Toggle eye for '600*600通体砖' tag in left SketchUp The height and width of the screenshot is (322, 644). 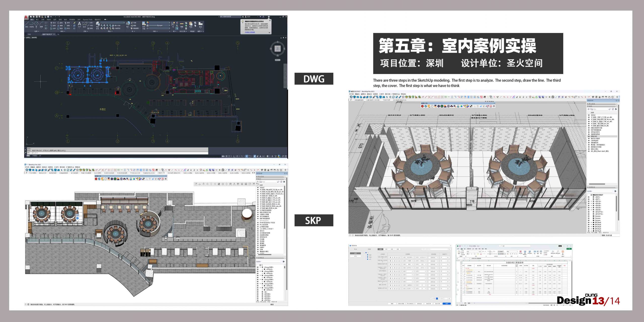coord(258,219)
